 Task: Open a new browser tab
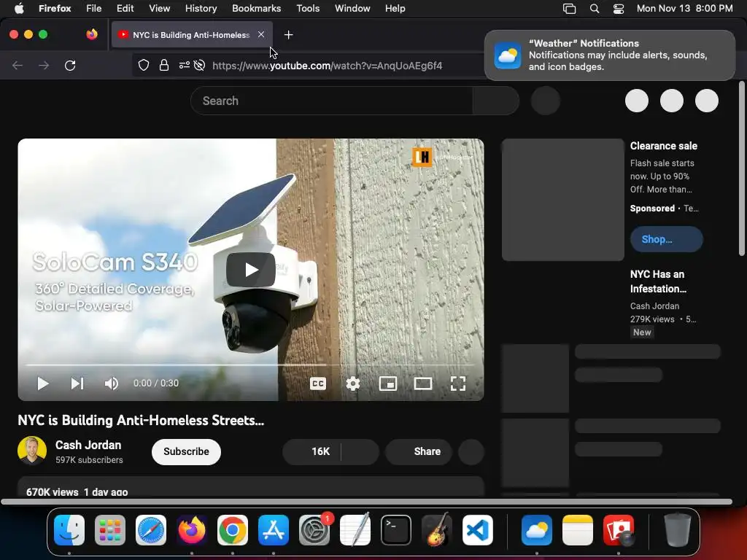[x=288, y=35]
